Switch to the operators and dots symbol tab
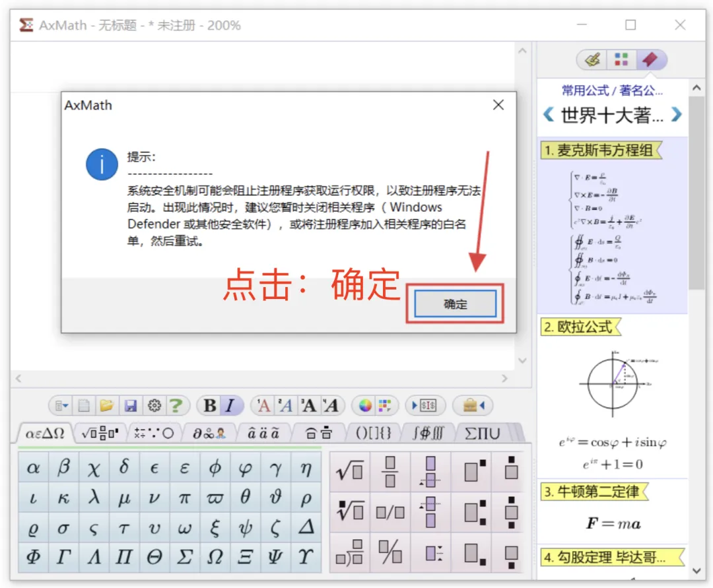This screenshot has height=588, width=713. 154,434
